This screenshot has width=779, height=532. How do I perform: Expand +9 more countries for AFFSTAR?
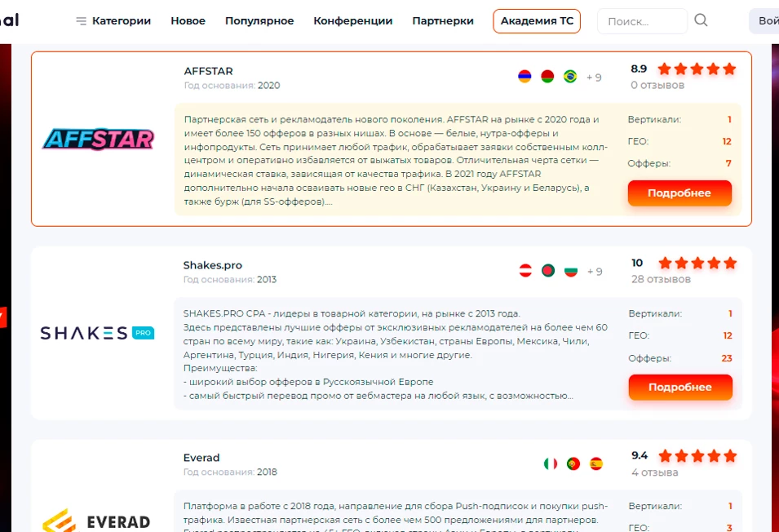[594, 78]
